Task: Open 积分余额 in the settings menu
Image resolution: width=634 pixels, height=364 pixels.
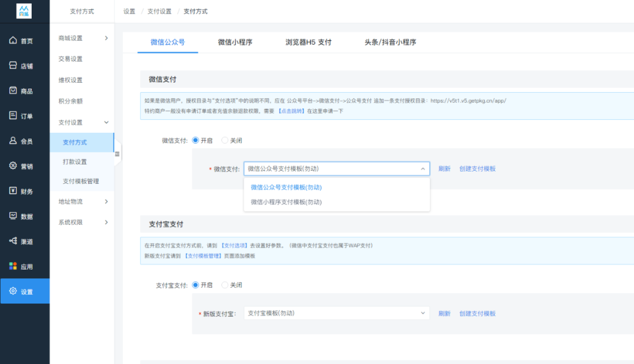Action: [x=70, y=101]
